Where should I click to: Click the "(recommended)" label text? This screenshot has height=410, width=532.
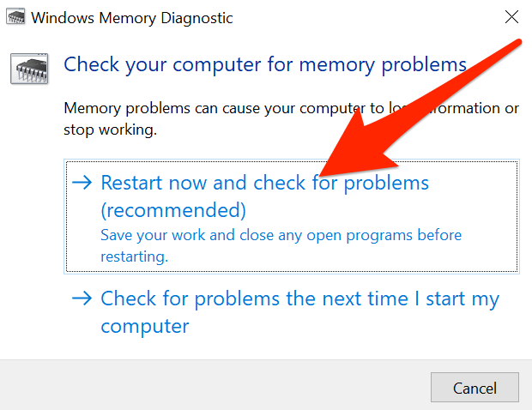pyautogui.click(x=173, y=209)
